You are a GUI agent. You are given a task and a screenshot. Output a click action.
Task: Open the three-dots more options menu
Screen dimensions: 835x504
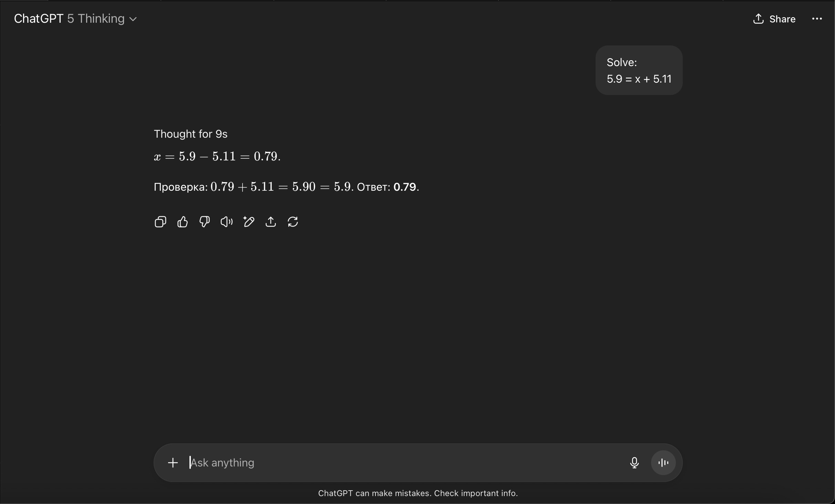[817, 19]
